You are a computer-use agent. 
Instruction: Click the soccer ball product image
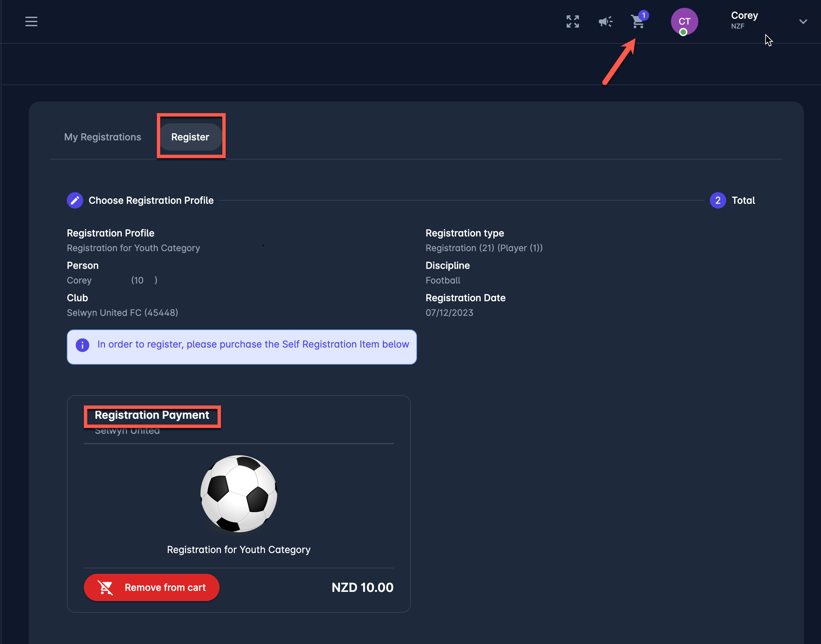[239, 493]
